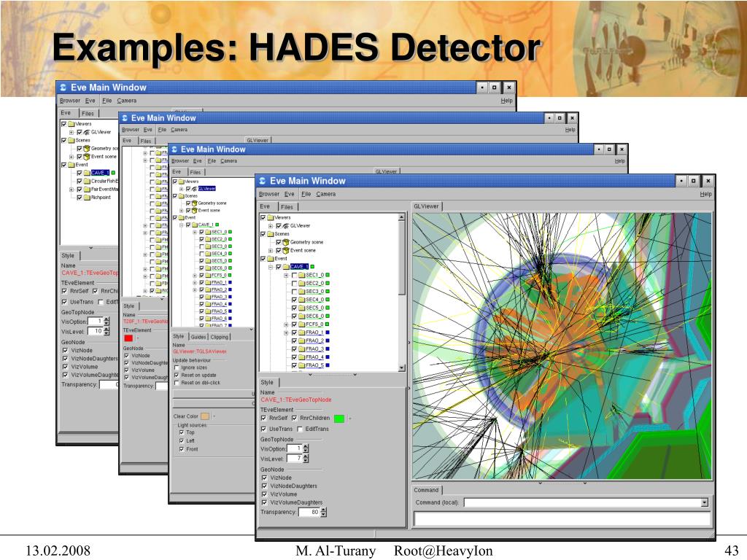Click the Geometry scene box icon in front window
747x560 pixels.
tap(286, 242)
